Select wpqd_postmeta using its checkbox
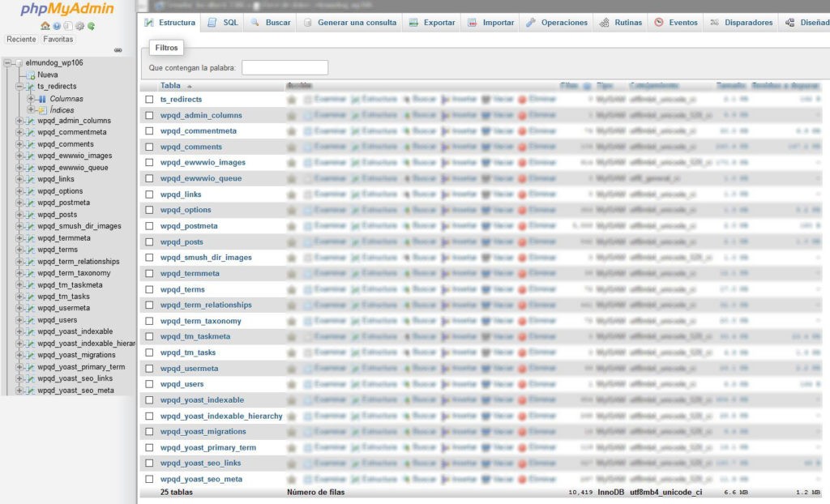830x504 pixels. pos(149,226)
